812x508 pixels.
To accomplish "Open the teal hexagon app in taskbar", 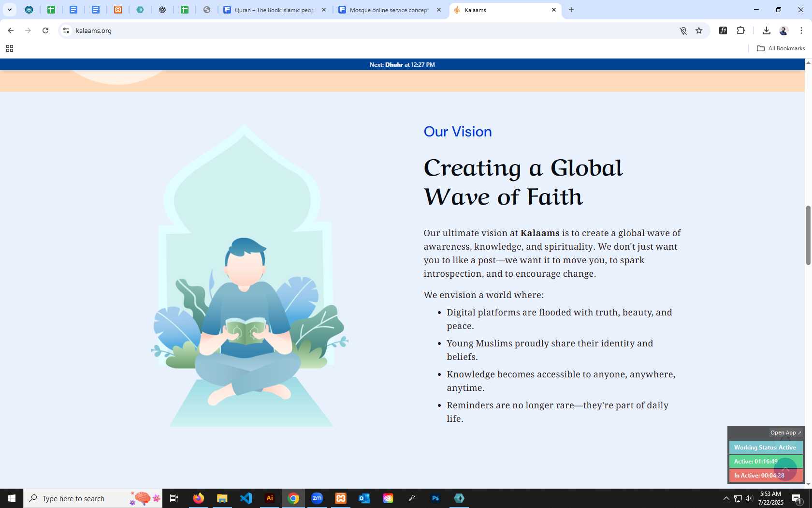I will (x=459, y=498).
